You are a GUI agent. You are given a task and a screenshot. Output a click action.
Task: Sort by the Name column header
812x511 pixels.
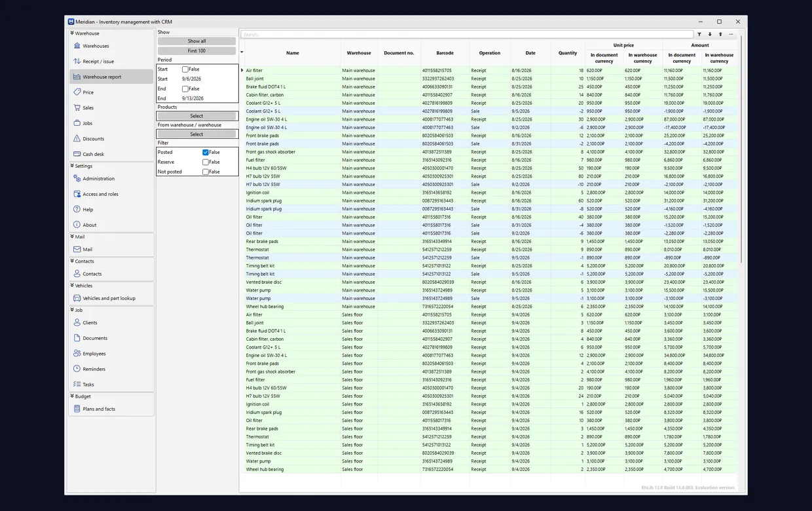[x=293, y=53]
